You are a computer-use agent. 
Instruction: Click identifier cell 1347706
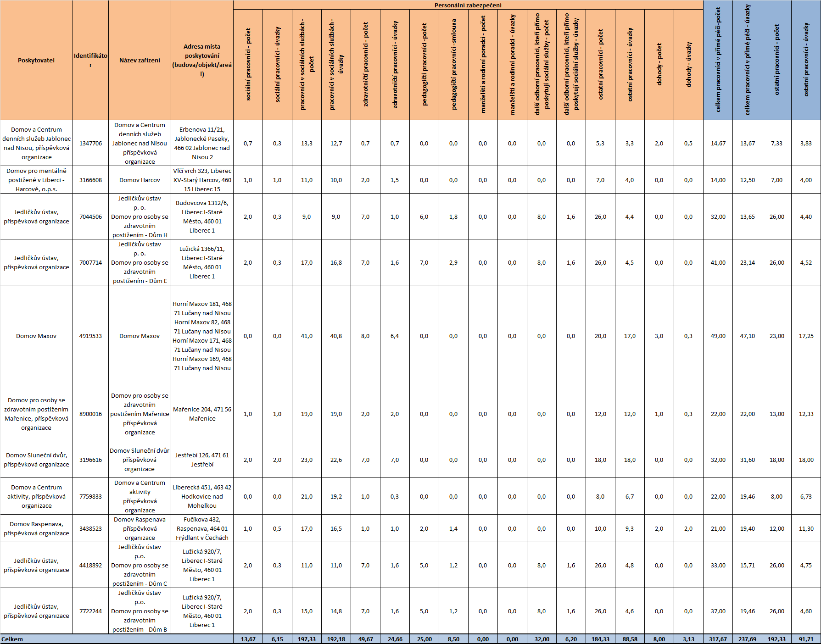(x=90, y=143)
